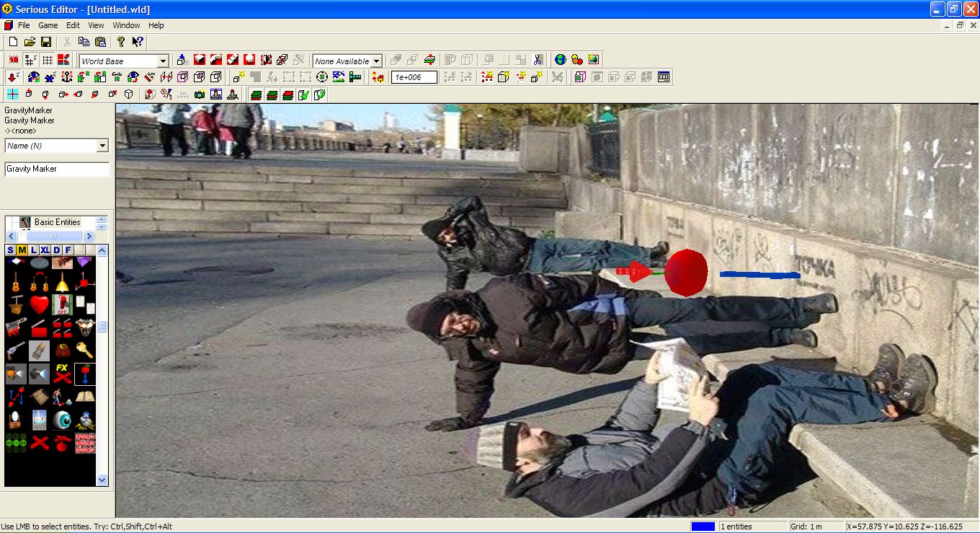The width and height of the screenshot is (980, 533).
Task: Click the Gravity Marker name field
Action: pos(57,169)
